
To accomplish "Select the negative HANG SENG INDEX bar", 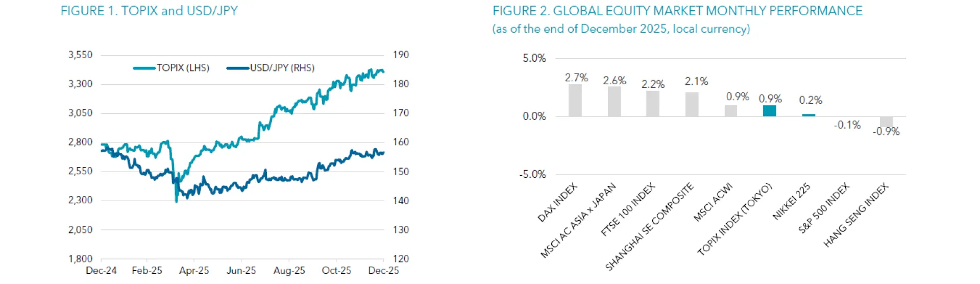I will [887, 122].
